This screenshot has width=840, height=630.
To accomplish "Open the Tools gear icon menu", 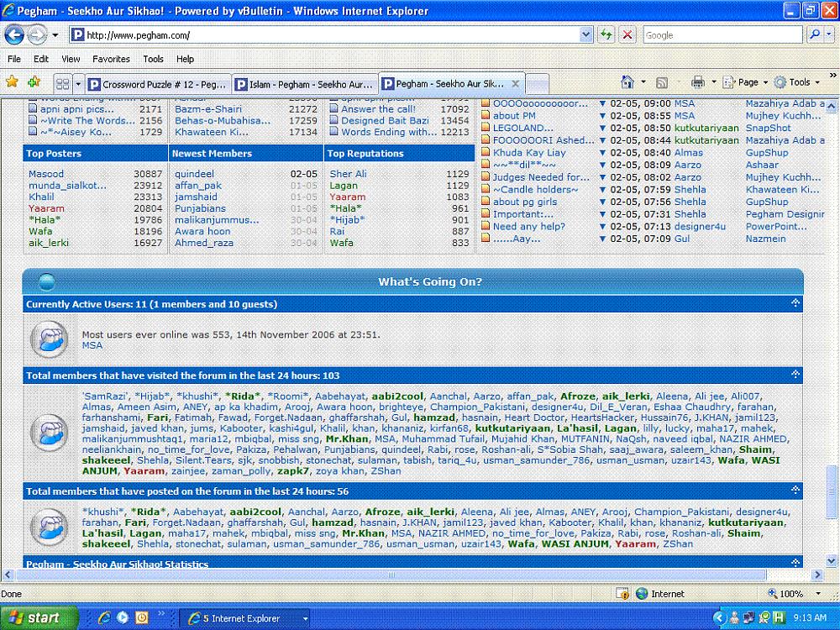I will click(x=780, y=82).
